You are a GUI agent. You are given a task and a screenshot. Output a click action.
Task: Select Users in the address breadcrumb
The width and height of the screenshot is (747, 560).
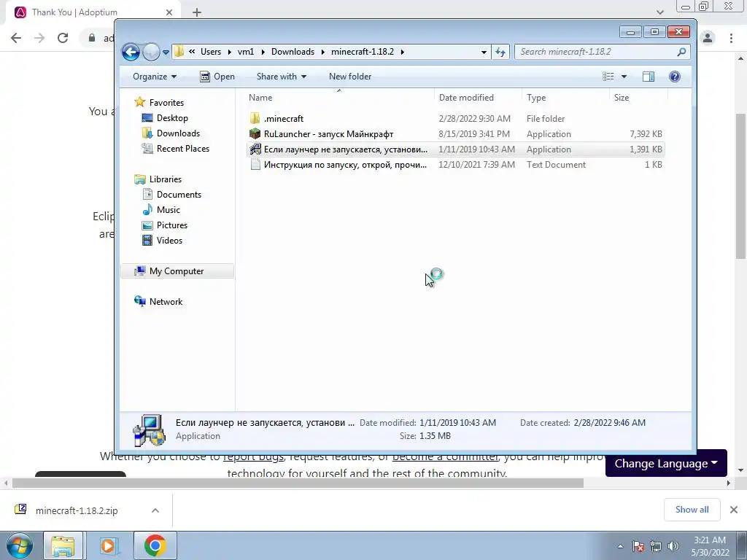point(211,52)
